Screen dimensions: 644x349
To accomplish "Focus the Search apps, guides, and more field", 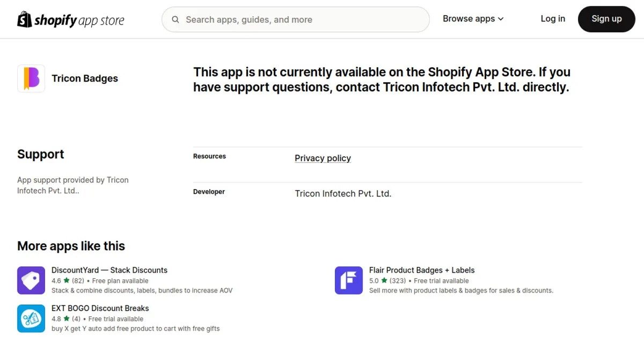I will [x=296, y=19].
